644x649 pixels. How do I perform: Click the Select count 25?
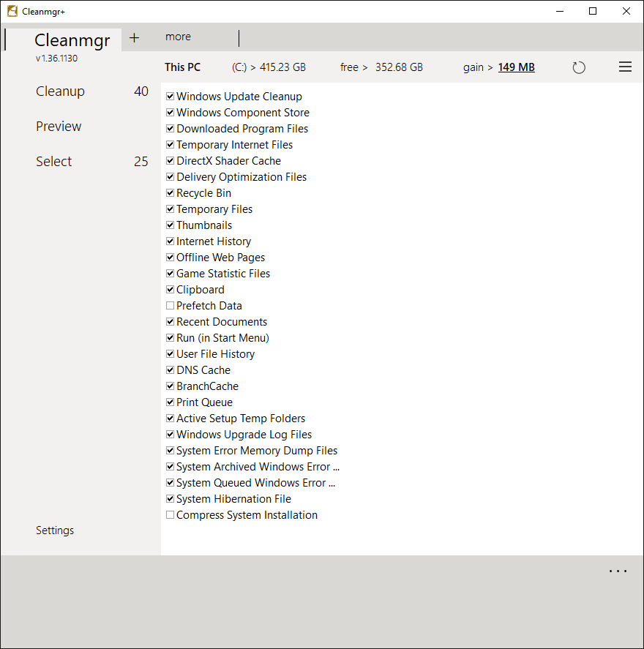141,162
